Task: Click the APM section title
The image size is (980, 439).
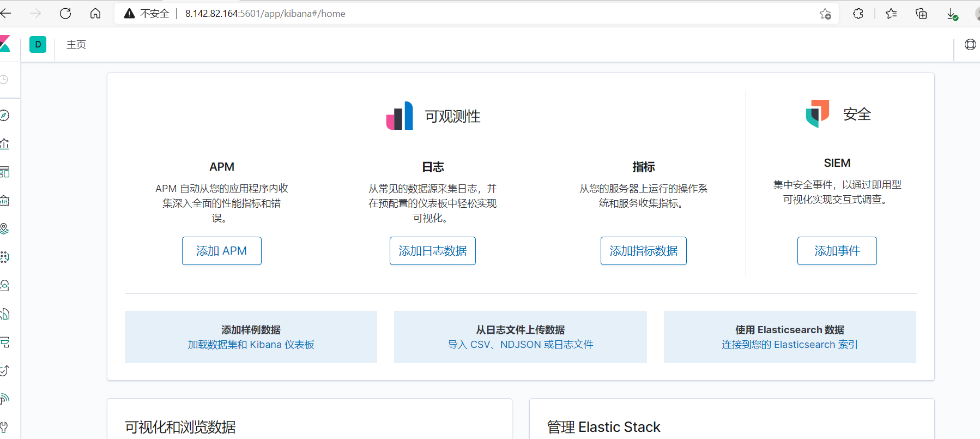Action: (x=222, y=167)
